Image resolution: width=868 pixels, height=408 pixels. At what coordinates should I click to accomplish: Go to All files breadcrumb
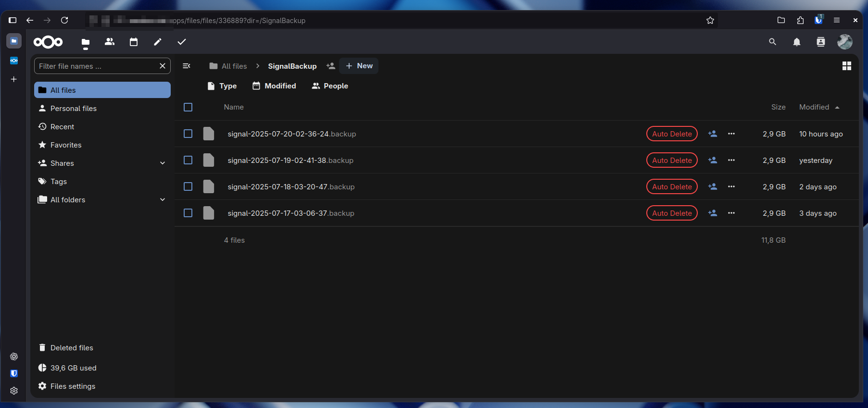[228, 66]
